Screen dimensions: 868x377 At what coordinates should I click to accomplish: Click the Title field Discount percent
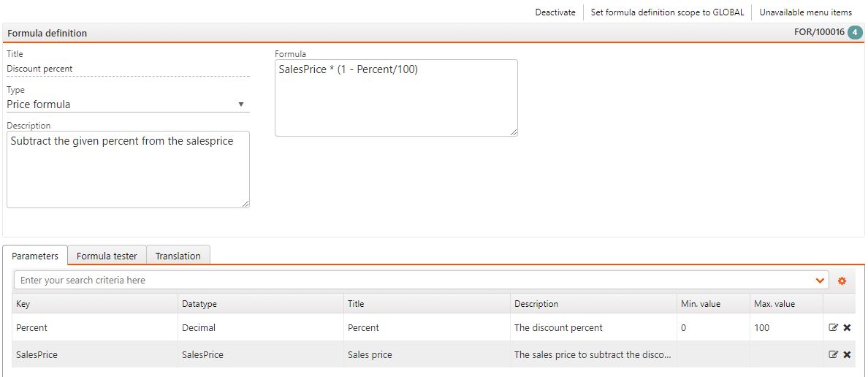point(128,69)
